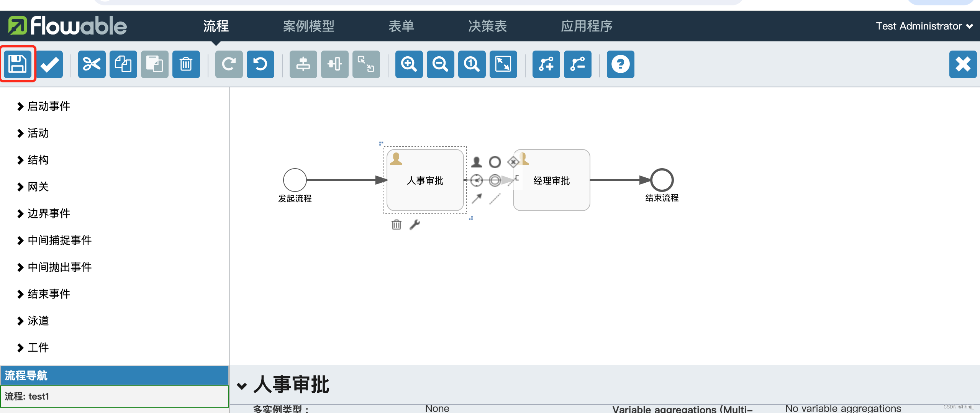Click the Flowable logo
Image resolution: width=980 pixels, height=413 pixels.
click(67, 26)
